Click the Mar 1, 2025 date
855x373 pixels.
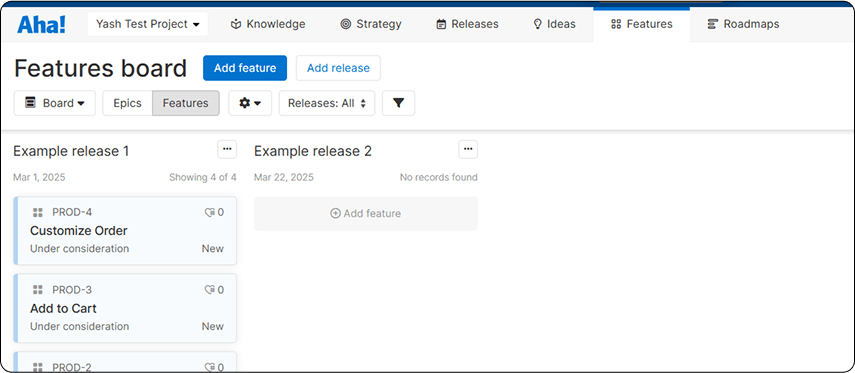[39, 177]
